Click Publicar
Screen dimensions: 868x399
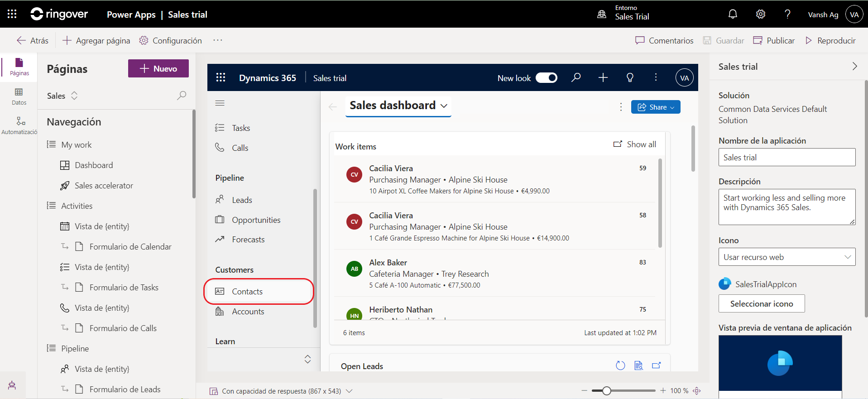point(774,40)
